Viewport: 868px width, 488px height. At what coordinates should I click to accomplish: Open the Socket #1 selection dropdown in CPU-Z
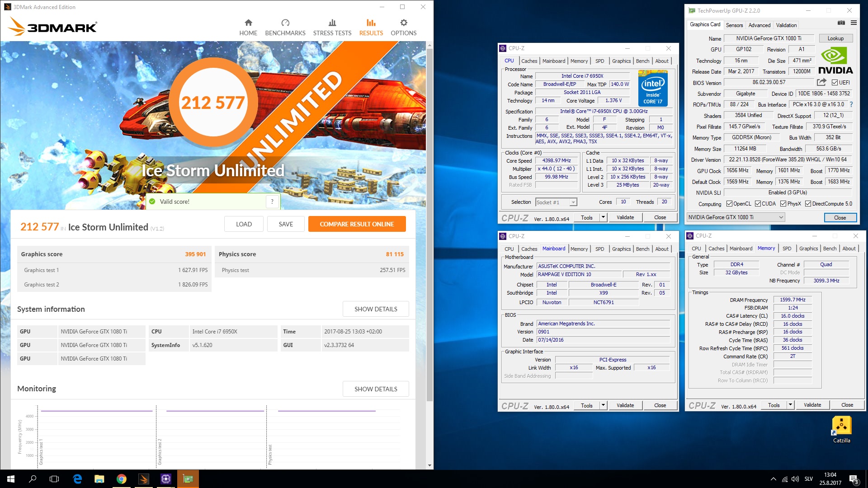556,202
